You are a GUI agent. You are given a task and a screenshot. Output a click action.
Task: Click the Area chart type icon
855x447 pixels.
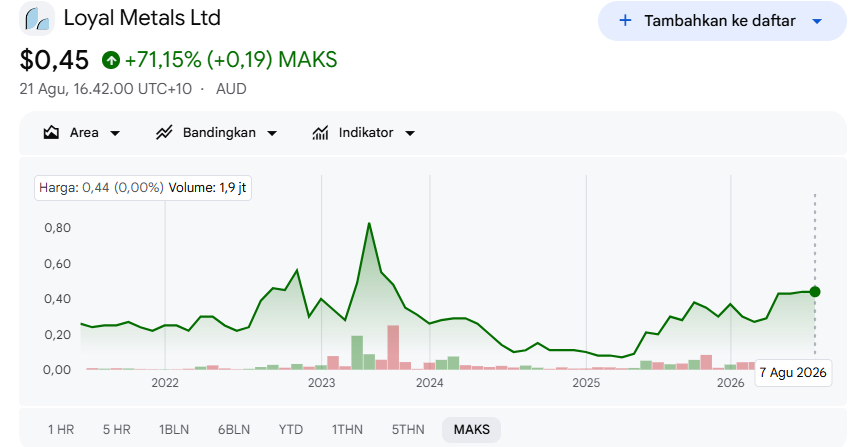[x=51, y=132]
